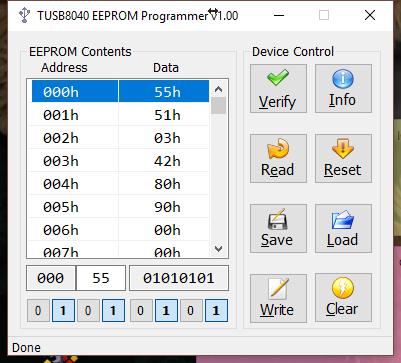Click the address field showing 000
The height and width of the screenshot is (363, 401).
(51, 278)
